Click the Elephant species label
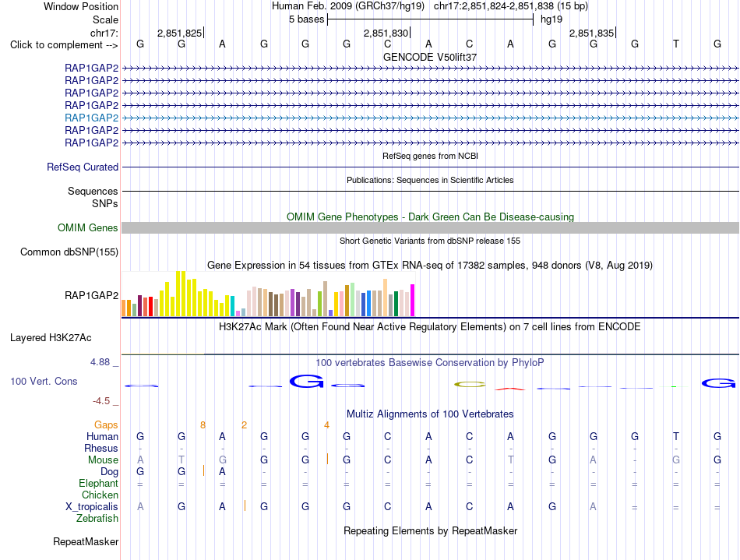Image resolution: width=740 pixels, height=560 pixels. pos(98,483)
